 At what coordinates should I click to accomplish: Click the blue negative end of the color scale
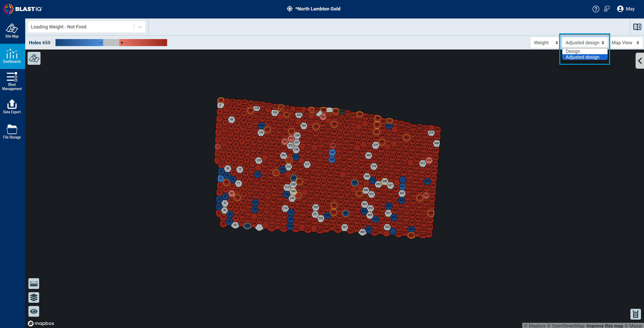[79, 43]
